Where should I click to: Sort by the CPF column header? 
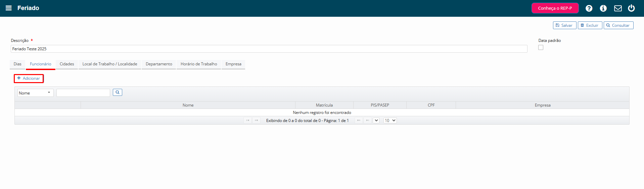click(x=431, y=105)
